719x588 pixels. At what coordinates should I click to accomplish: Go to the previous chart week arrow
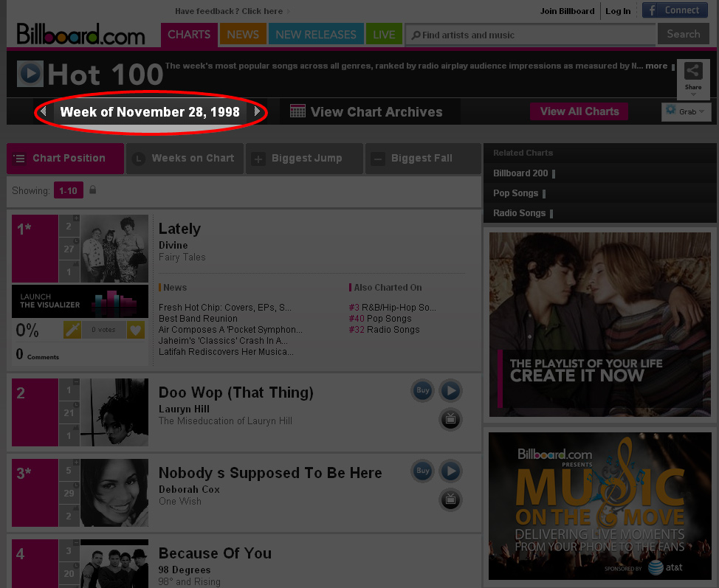[44, 111]
